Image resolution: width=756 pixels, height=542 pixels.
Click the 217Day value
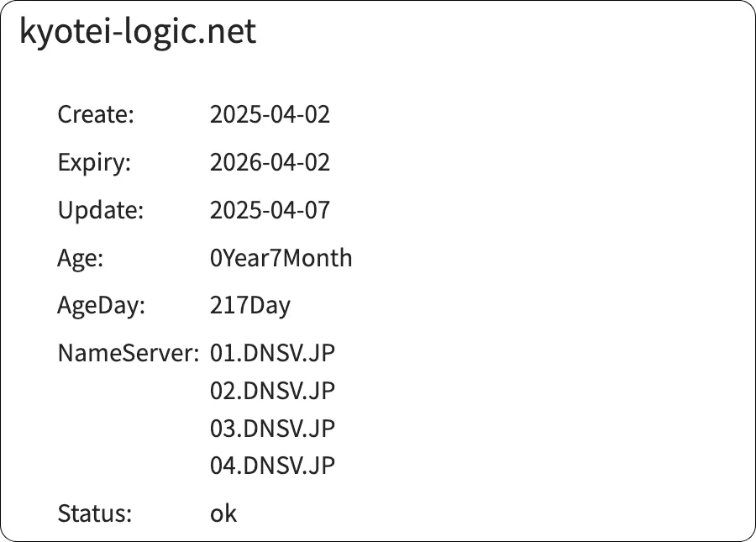[x=249, y=305]
